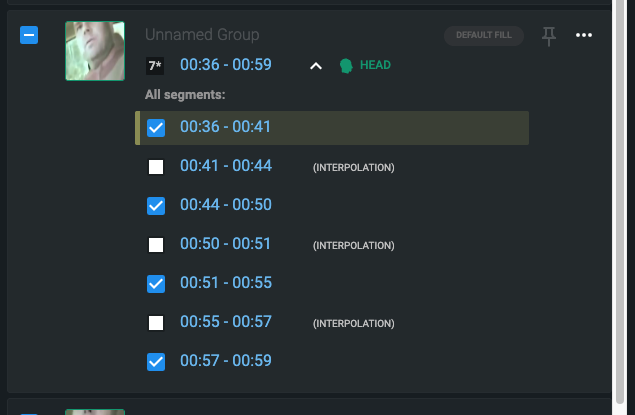Click the green head icon
This screenshot has height=415, width=635.
346,66
